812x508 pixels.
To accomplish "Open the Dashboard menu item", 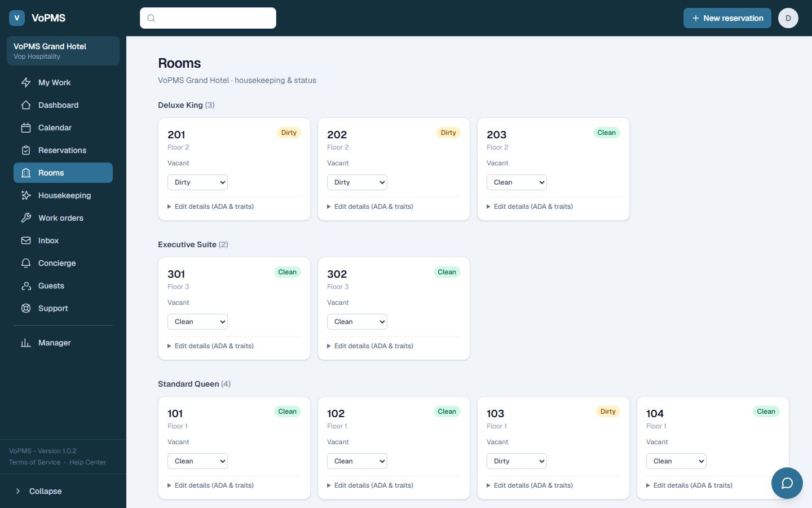I will (63, 105).
